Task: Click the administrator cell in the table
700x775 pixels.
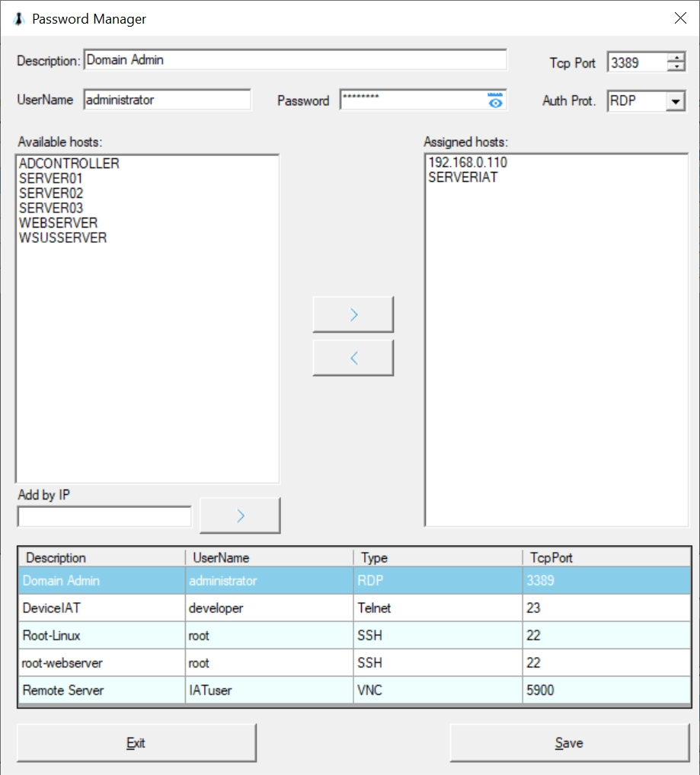Action: pos(270,580)
